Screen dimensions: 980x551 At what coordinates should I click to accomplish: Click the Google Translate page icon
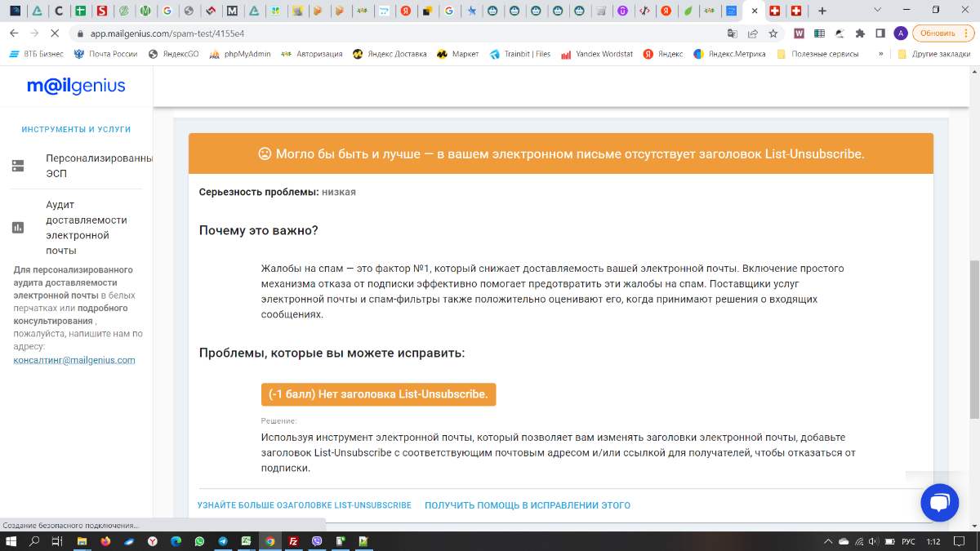pos(733,33)
